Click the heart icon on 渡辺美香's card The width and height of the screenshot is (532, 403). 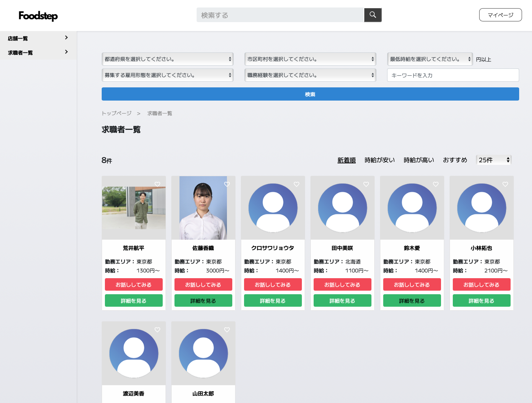click(157, 330)
